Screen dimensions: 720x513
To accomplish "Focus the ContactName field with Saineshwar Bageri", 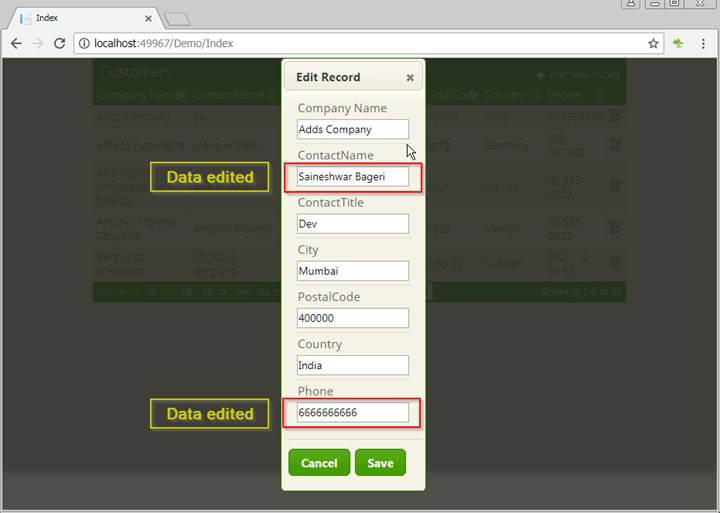I will (353, 176).
